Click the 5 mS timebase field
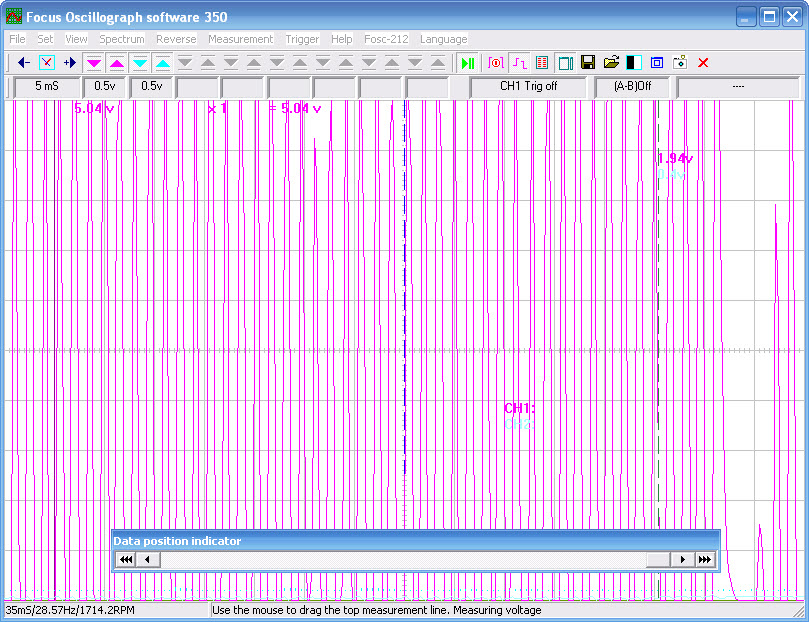 click(x=47, y=87)
